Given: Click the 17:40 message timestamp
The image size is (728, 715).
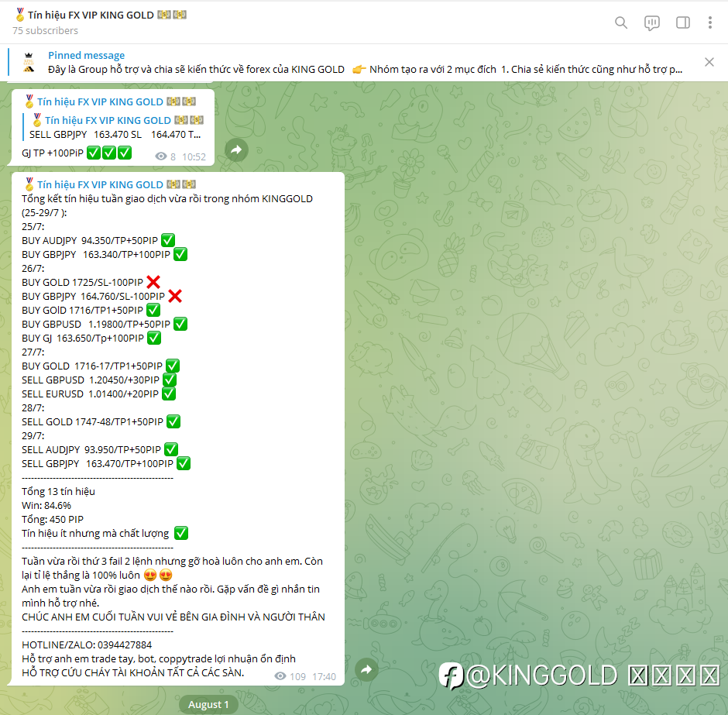Looking at the screenshot, I should 324,676.
